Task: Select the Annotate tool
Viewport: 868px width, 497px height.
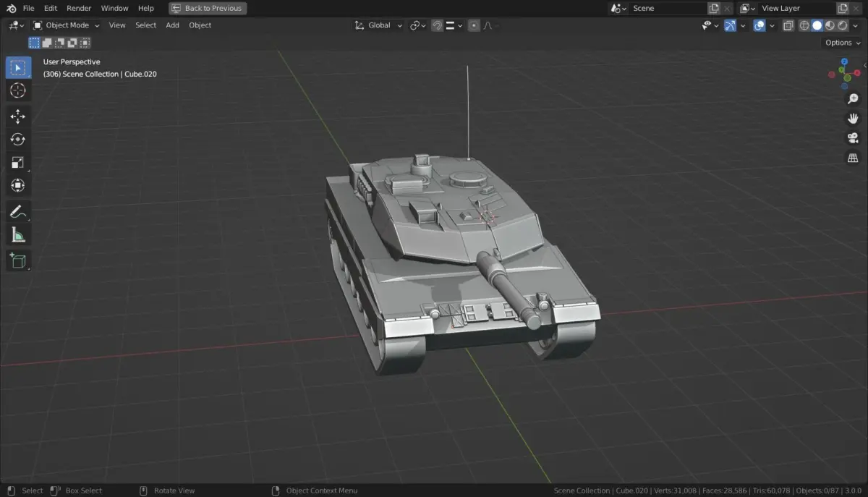Action: (x=18, y=212)
